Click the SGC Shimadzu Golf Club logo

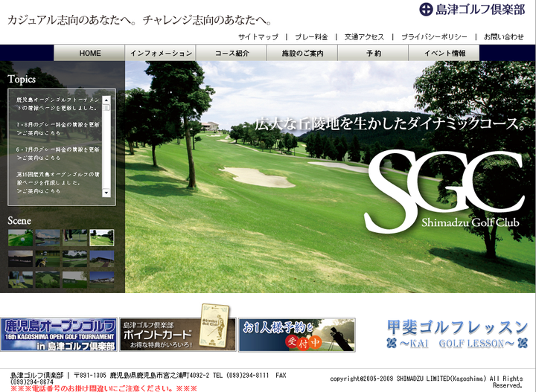[x=444, y=191]
